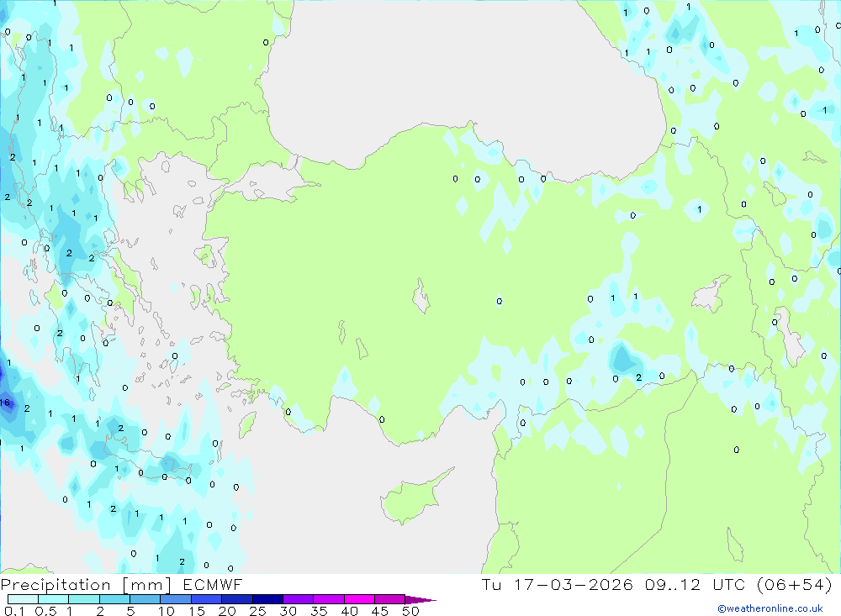Click legend scale label "20"
Screen dimensions: 841x616
pyautogui.click(x=227, y=611)
